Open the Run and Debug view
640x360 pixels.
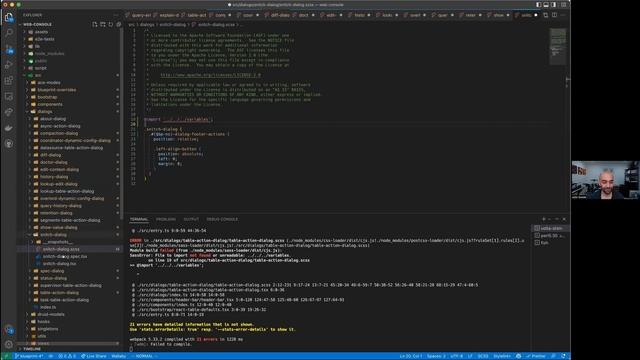[x=9, y=65]
